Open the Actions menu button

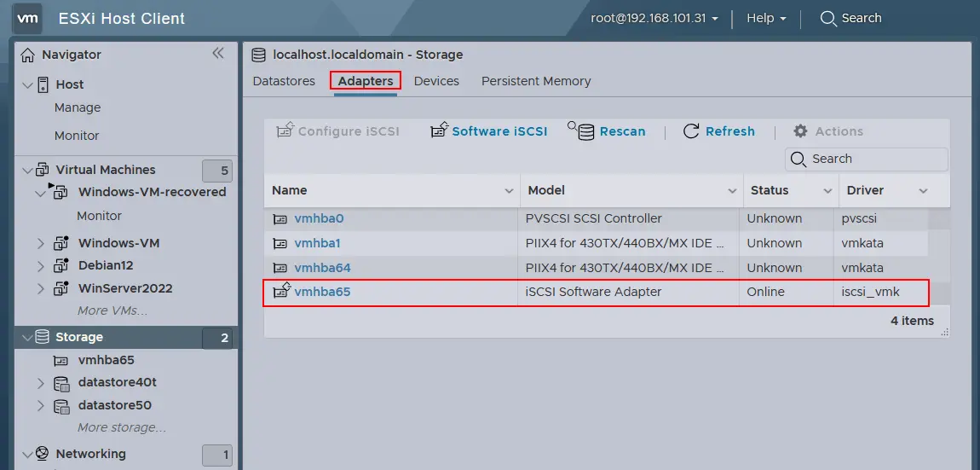click(828, 131)
